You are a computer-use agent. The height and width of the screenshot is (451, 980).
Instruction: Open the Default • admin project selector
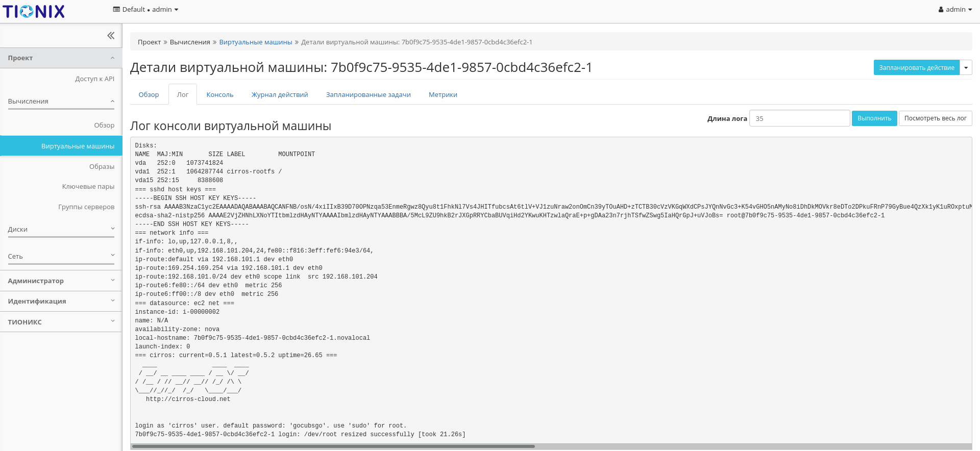point(145,10)
